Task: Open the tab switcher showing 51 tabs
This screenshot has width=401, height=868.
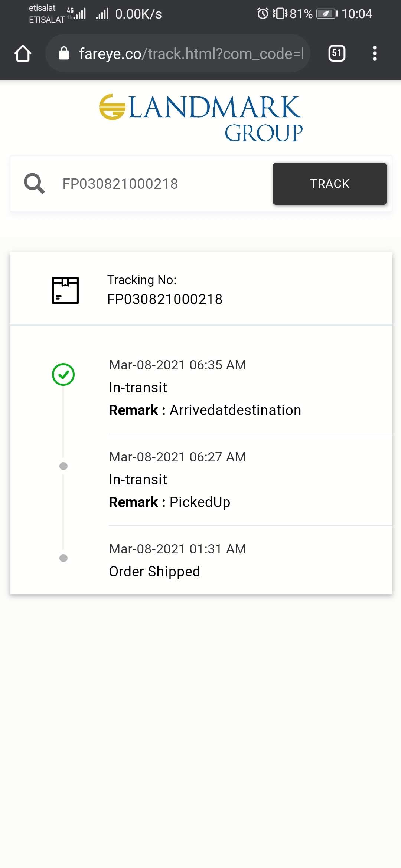Action: [337, 53]
